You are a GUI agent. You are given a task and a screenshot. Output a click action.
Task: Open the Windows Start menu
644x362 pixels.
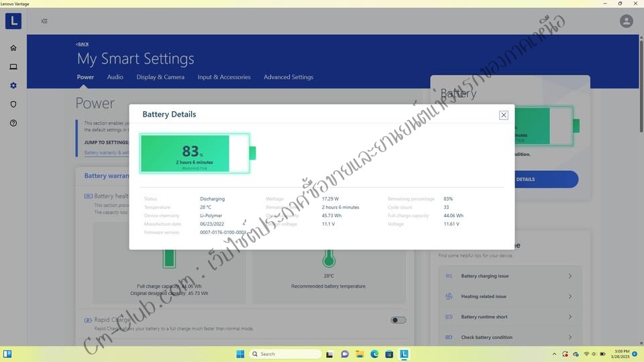point(240,354)
